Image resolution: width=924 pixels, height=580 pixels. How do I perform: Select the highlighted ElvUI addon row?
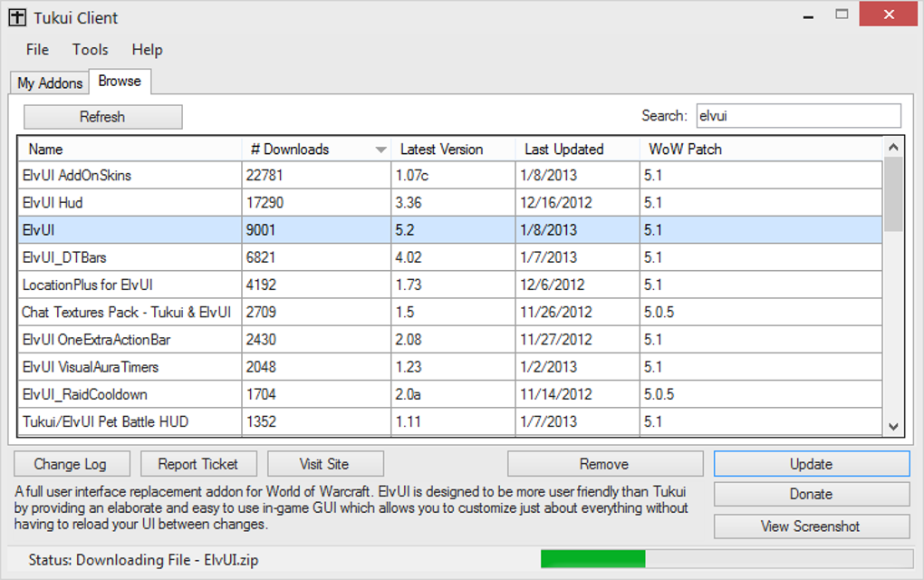click(x=450, y=230)
